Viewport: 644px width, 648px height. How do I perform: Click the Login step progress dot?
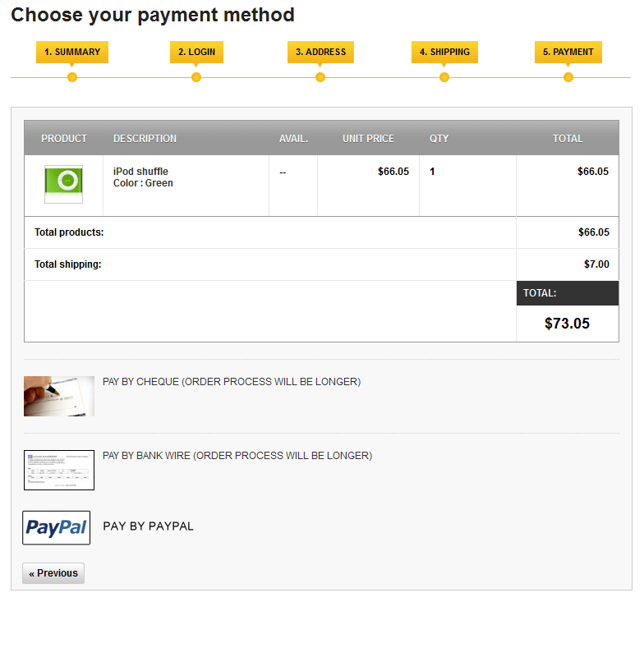pyautogui.click(x=196, y=77)
